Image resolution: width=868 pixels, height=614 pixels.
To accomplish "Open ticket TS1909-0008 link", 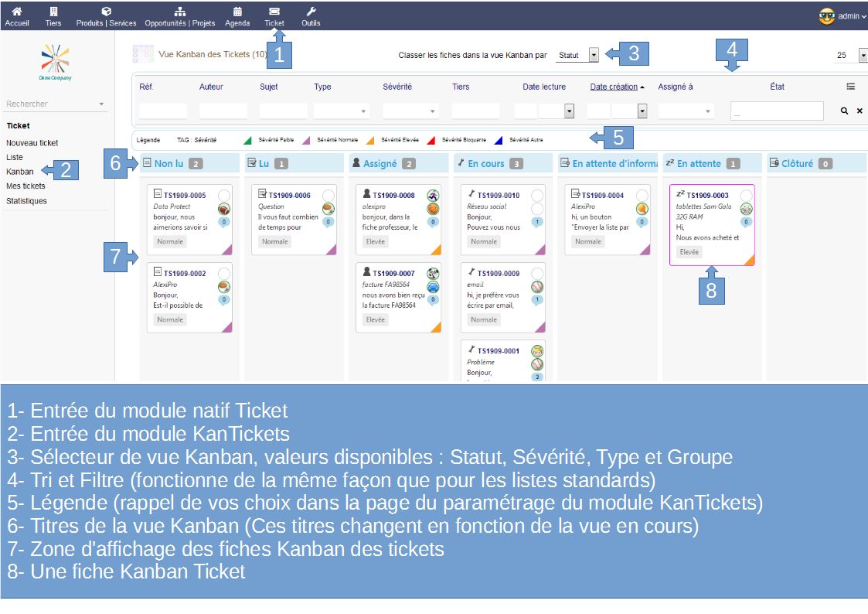I will tap(396, 196).
